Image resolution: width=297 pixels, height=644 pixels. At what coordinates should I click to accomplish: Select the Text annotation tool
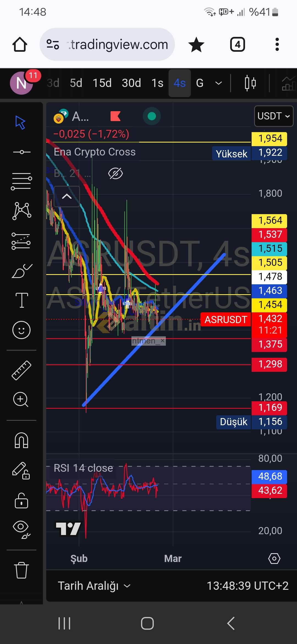point(22,300)
